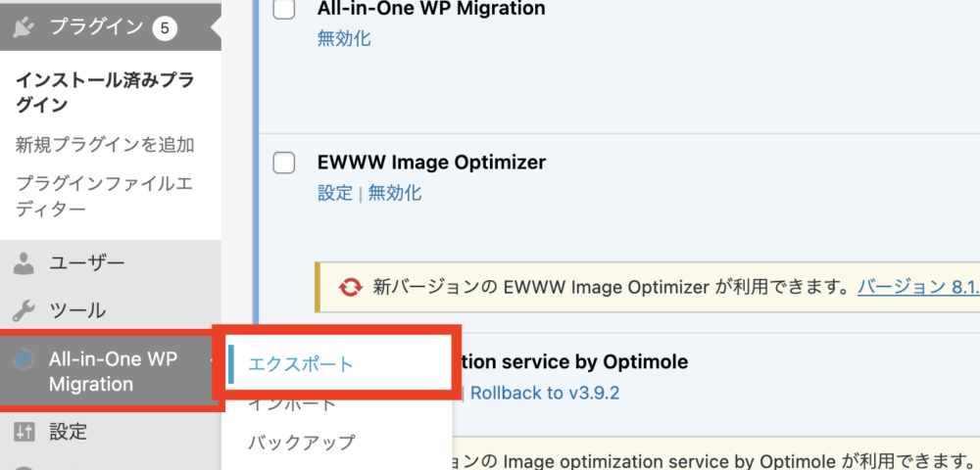Image resolution: width=980 pixels, height=470 pixels.
Task: Click 無効化 under EWWW Image Optimizer
Action: (x=395, y=192)
